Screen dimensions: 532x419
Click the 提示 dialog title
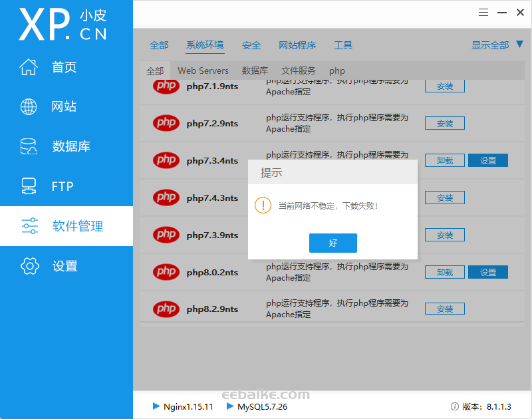[x=271, y=173]
